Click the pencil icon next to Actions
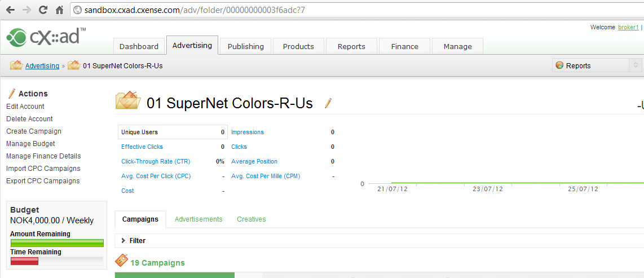This screenshot has width=644, height=278. pyautogui.click(x=11, y=93)
